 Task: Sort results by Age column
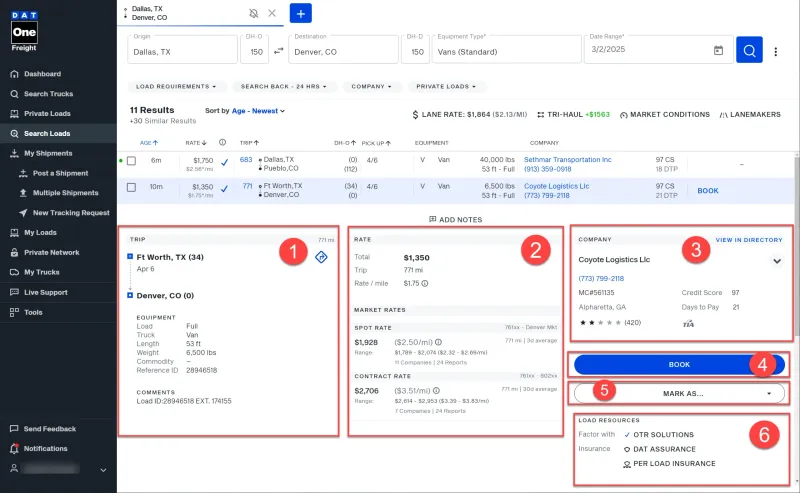(x=149, y=143)
